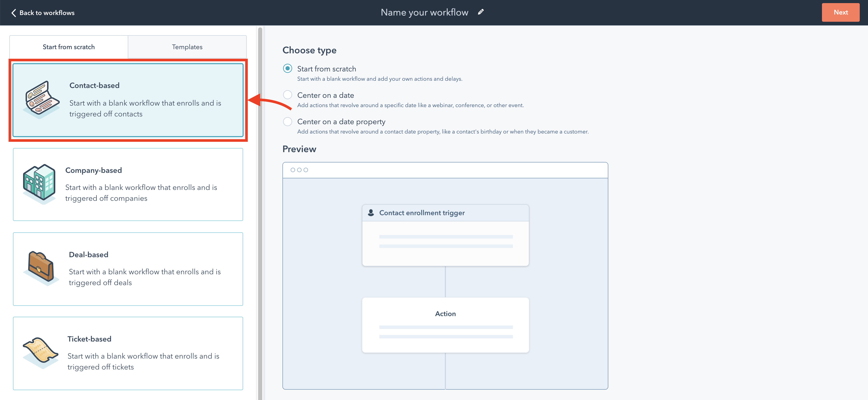Screen dimensions: 868x400
Task: Click the Contact enrollment trigger preview card
Action: [x=445, y=235]
